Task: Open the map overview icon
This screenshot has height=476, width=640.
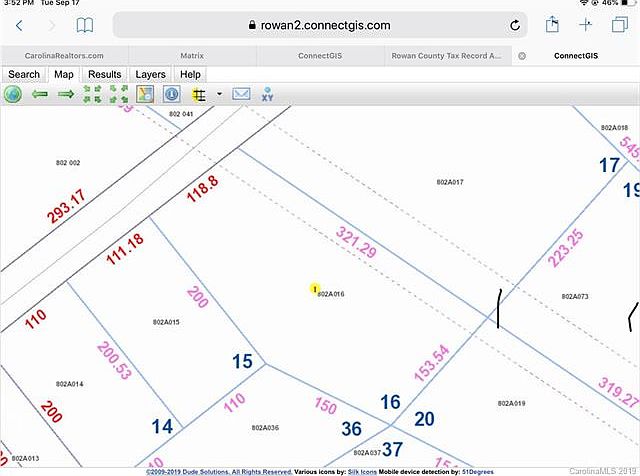Action: tap(145, 94)
